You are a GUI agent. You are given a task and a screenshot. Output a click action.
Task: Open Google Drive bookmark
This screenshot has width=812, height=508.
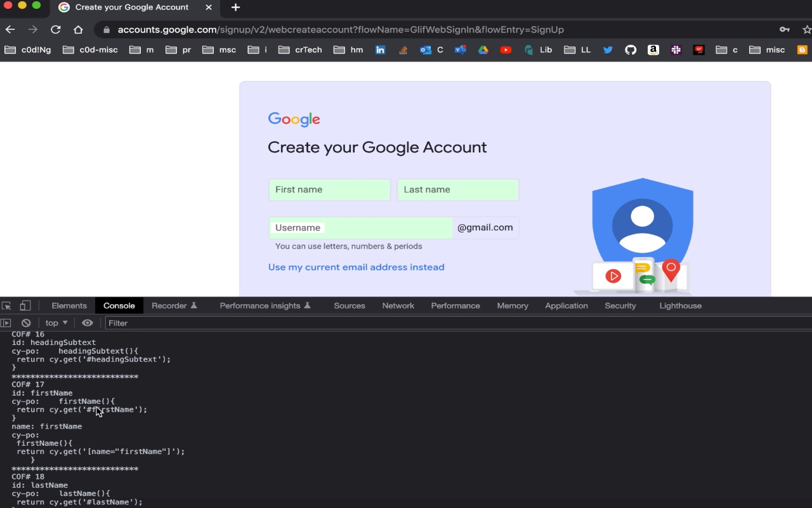point(483,50)
